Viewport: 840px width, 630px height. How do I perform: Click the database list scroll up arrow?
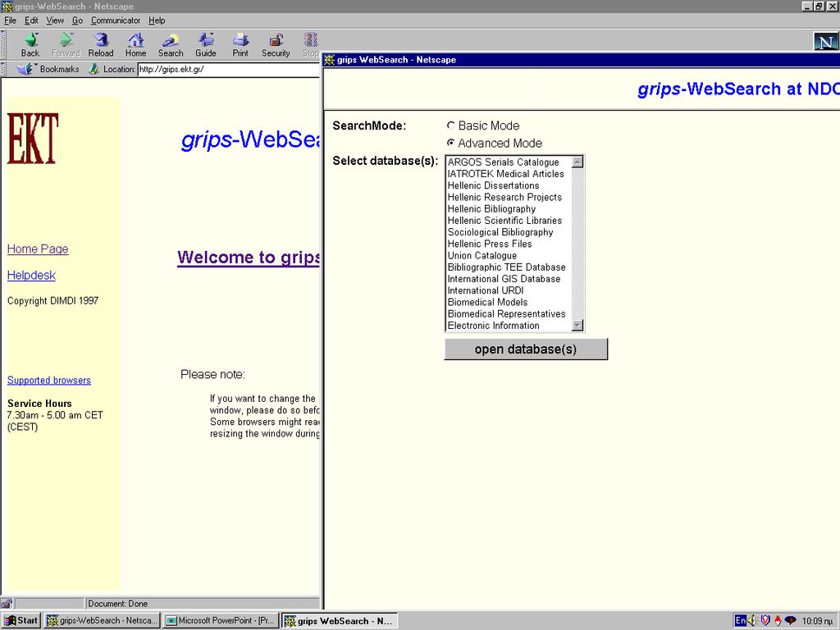(577, 162)
